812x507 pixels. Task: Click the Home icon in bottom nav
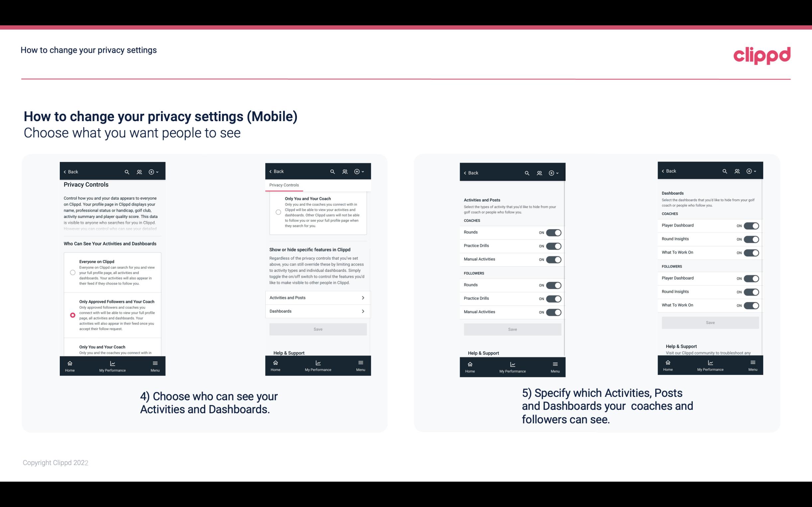pos(69,363)
